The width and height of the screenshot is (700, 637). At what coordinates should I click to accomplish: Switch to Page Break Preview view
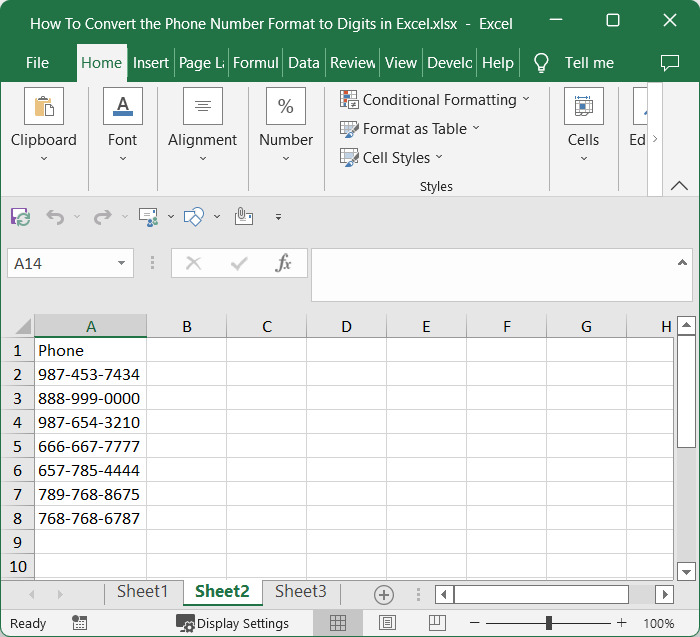pyautogui.click(x=435, y=623)
